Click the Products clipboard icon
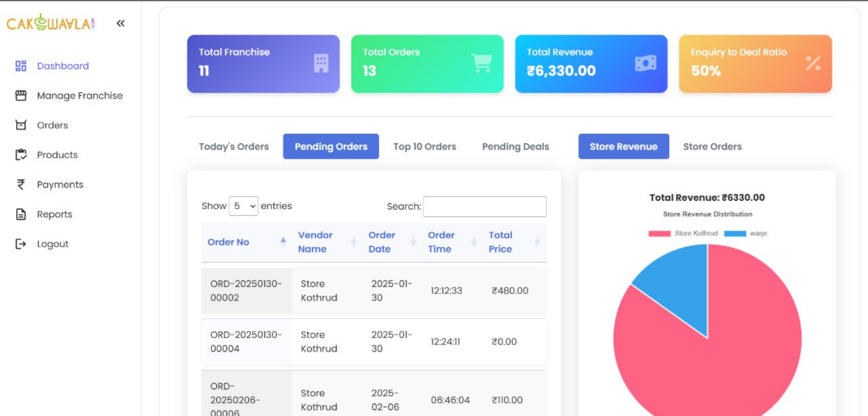Viewport: 868px width, 416px height. (21, 155)
